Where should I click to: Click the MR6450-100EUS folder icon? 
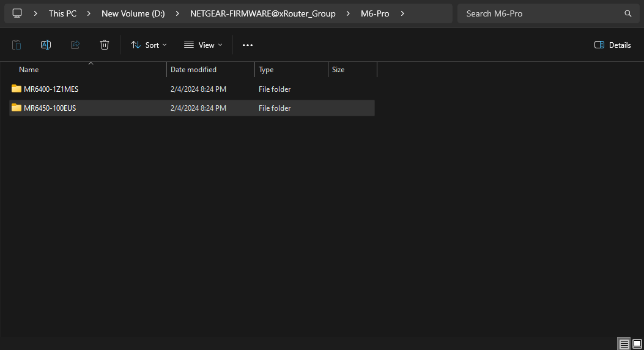pos(17,108)
